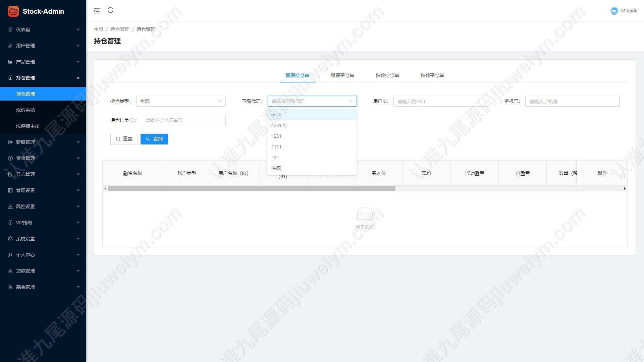
Task: Click the 现价 column header
Action: (427, 173)
